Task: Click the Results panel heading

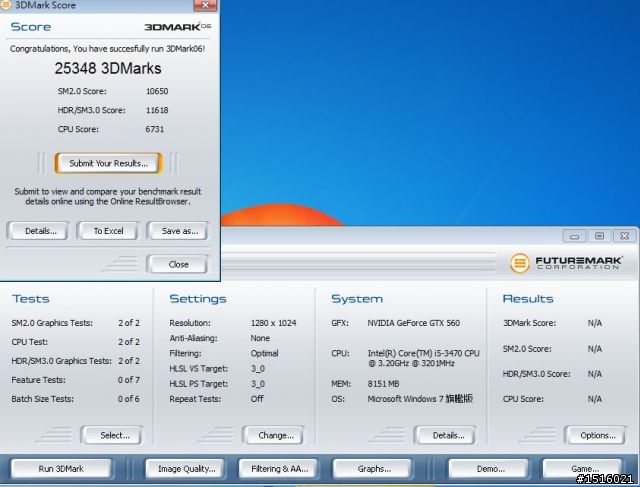Action: [528, 299]
